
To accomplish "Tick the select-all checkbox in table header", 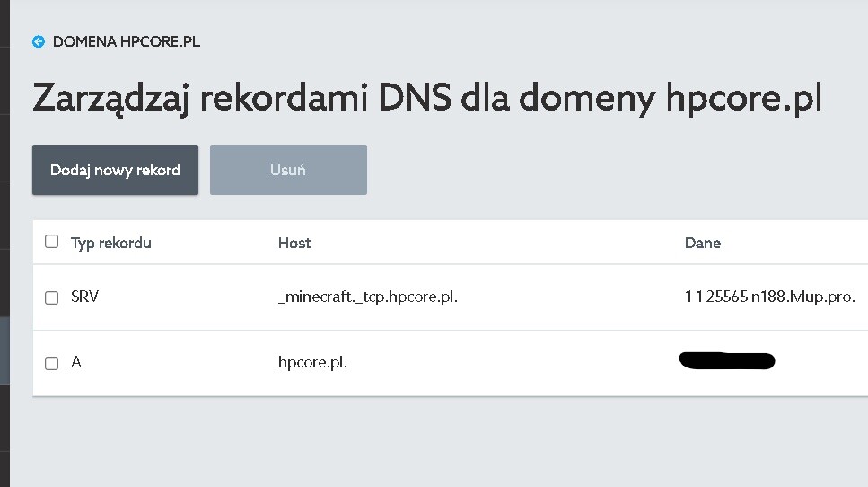I will tap(52, 242).
